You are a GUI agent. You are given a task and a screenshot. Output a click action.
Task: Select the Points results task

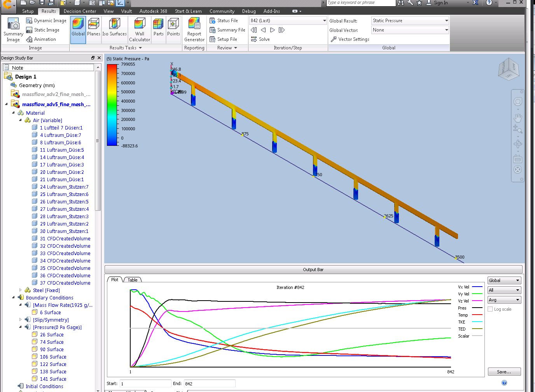coord(173,30)
